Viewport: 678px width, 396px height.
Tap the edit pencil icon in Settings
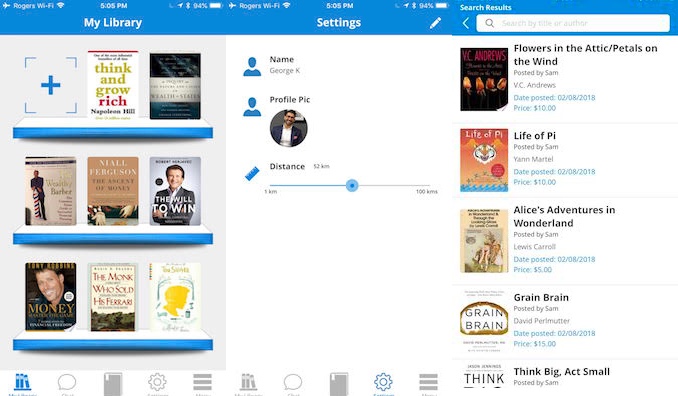click(x=435, y=23)
